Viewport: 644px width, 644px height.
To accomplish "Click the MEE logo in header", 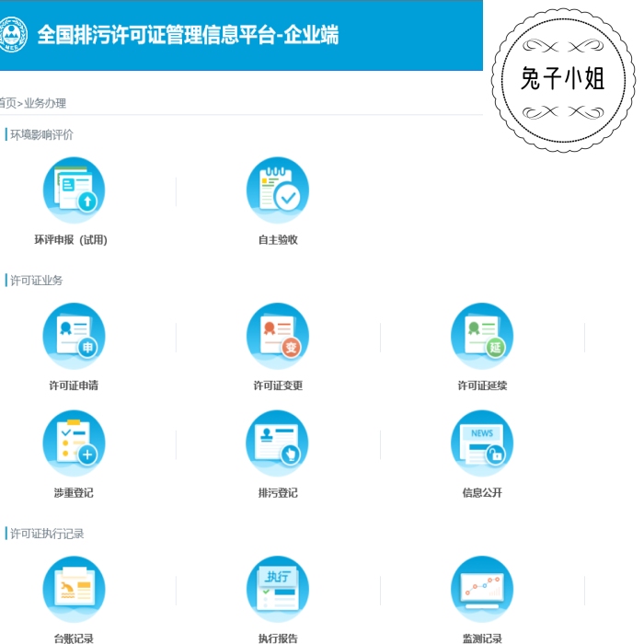I will pyautogui.click(x=12, y=35).
